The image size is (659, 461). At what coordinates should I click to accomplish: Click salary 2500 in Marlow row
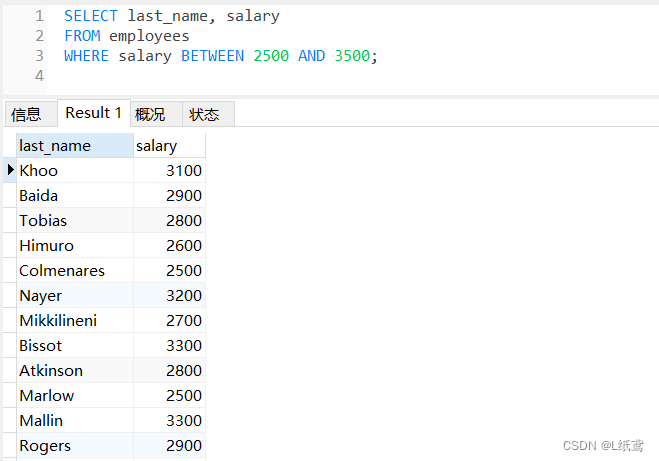[x=169, y=395]
